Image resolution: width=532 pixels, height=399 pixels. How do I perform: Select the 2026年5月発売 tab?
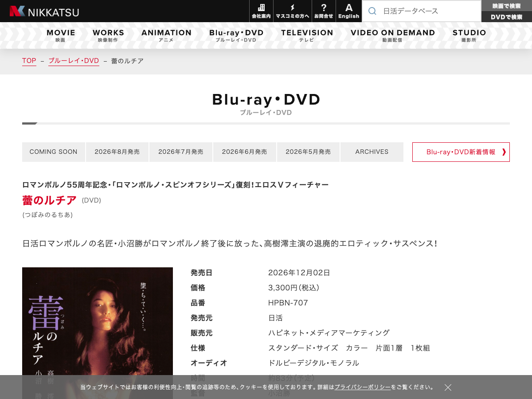pyautogui.click(x=308, y=152)
